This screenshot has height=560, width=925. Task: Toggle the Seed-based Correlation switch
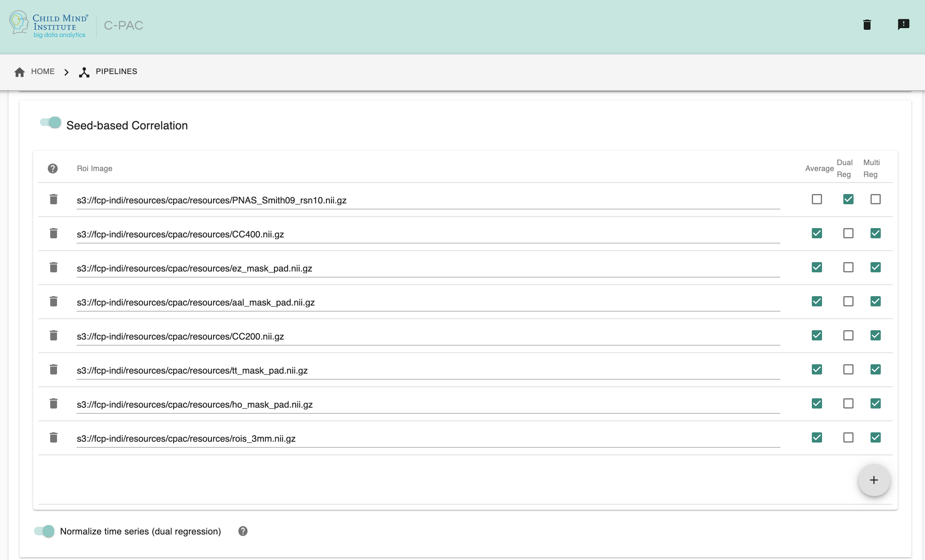(x=51, y=123)
